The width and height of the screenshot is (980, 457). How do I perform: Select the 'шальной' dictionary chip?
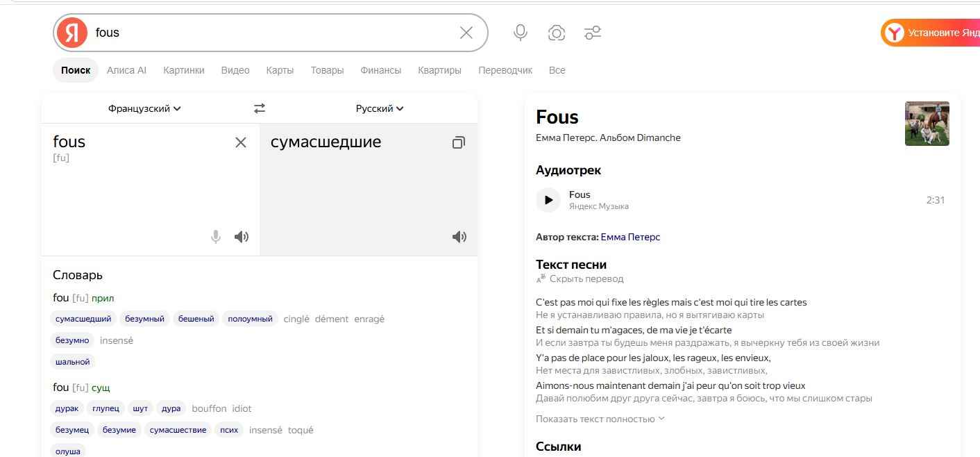click(73, 362)
